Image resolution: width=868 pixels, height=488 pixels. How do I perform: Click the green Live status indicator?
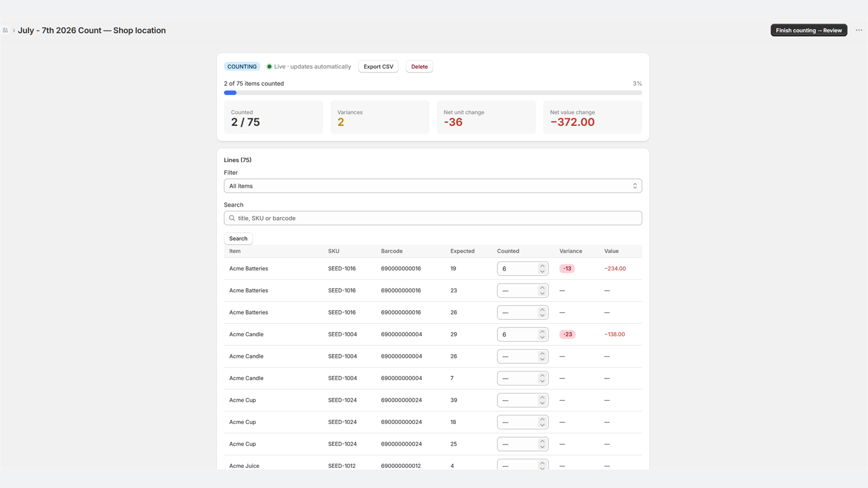tap(269, 67)
